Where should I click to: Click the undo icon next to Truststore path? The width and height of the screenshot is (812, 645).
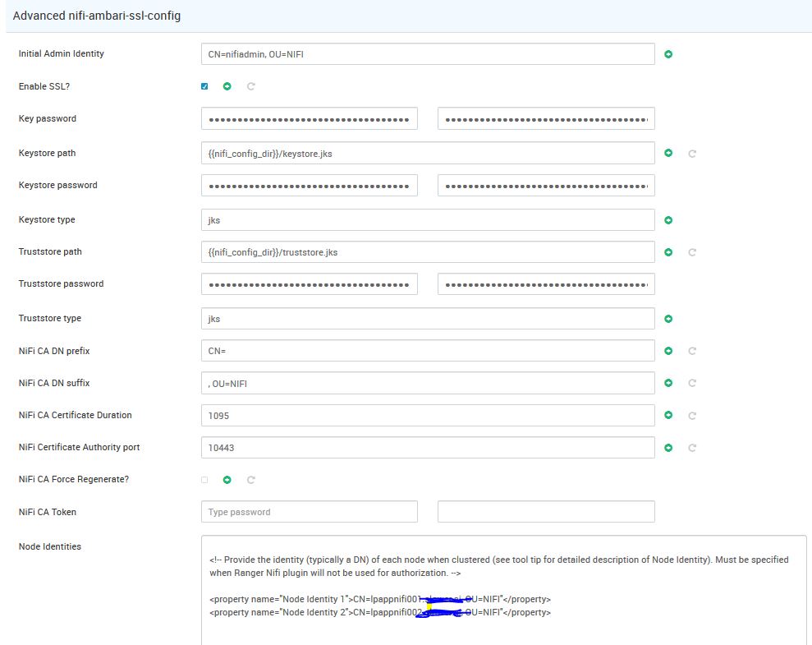coord(690,252)
